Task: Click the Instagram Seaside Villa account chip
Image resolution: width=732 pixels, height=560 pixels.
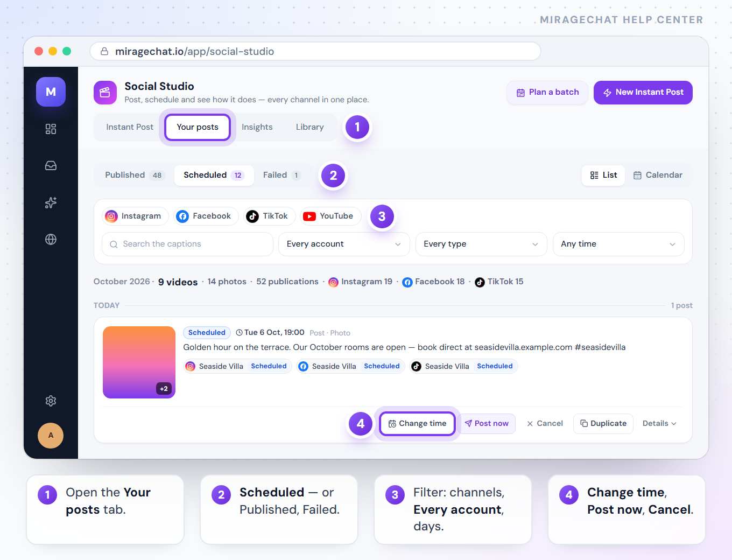Action: click(x=237, y=366)
